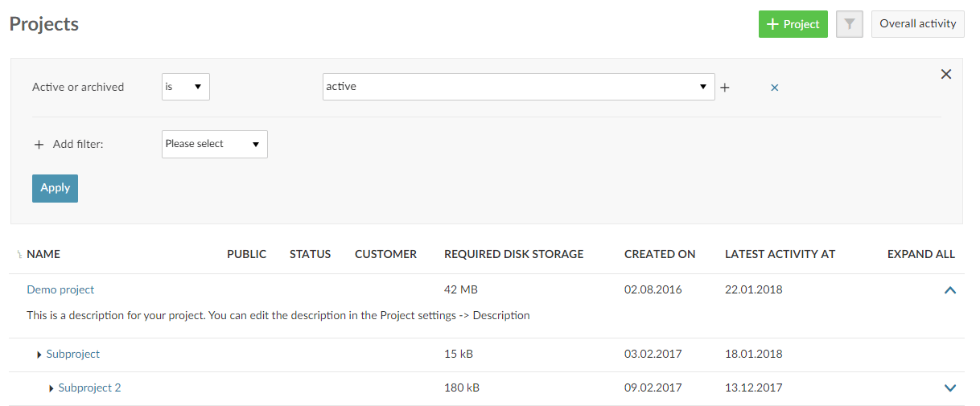Open the 'active' value dropdown
The height and width of the screenshot is (406, 980).
tap(518, 87)
